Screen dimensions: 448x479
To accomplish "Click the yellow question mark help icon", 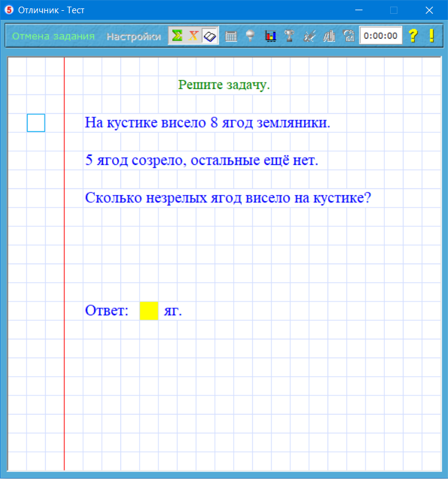I will 412,36.
